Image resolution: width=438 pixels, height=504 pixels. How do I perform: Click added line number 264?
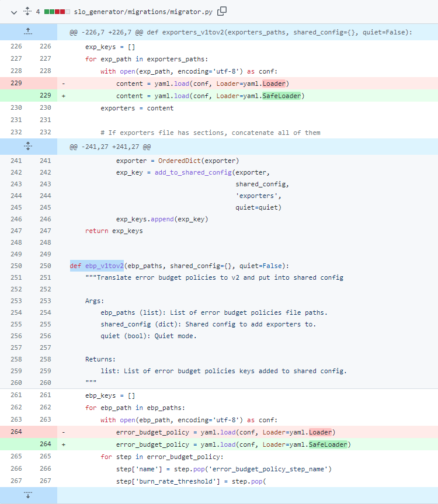coord(46,444)
